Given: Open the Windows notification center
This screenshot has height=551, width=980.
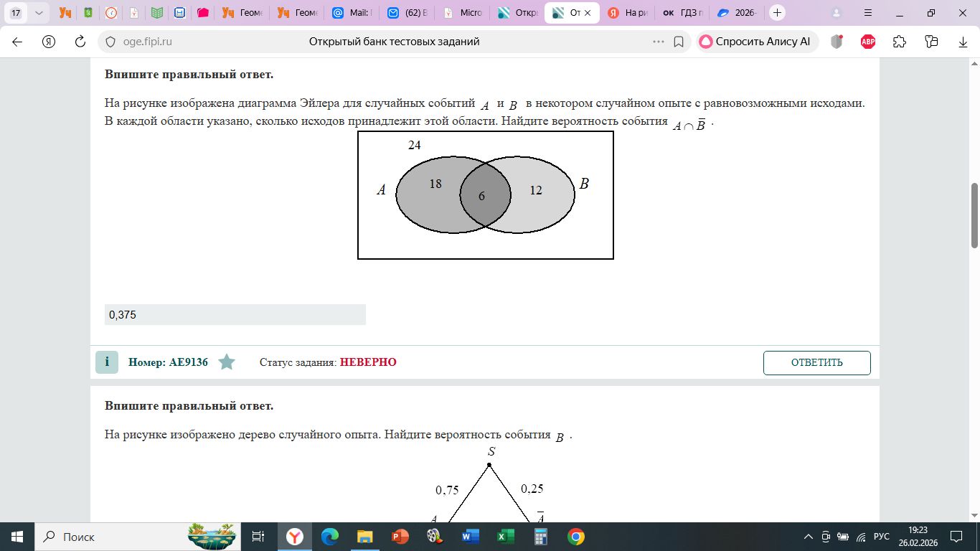Looking at the screenshot, I should (x=956, y=537).
